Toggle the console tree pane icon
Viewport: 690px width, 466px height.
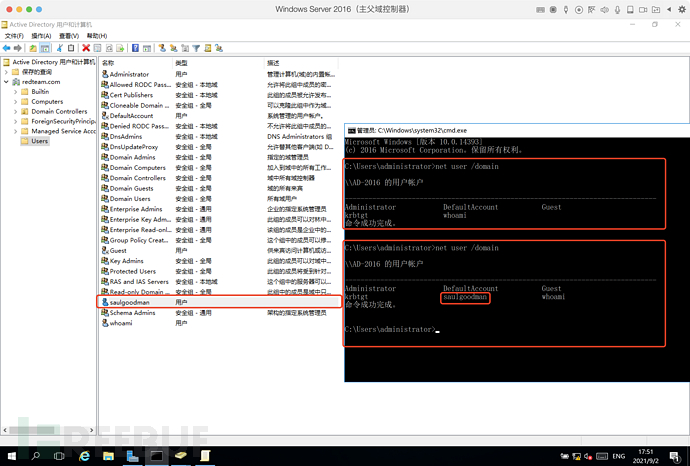(44, 48)
